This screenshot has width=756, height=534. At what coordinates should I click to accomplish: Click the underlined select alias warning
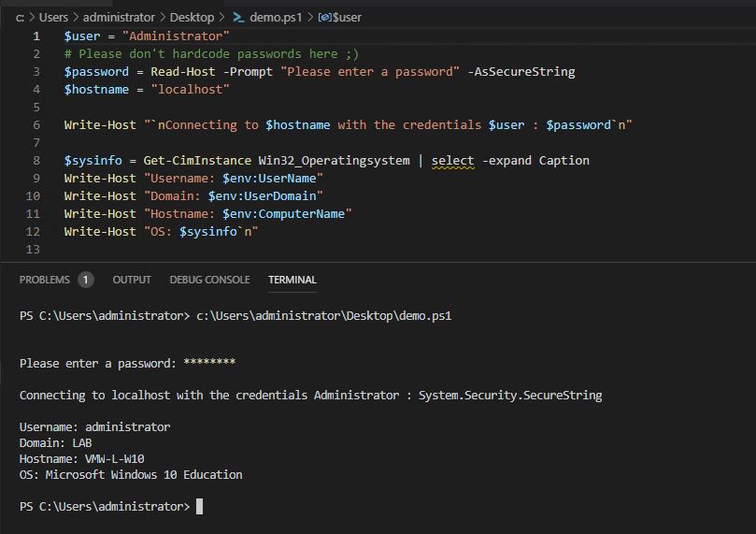[x=452, y=161]
